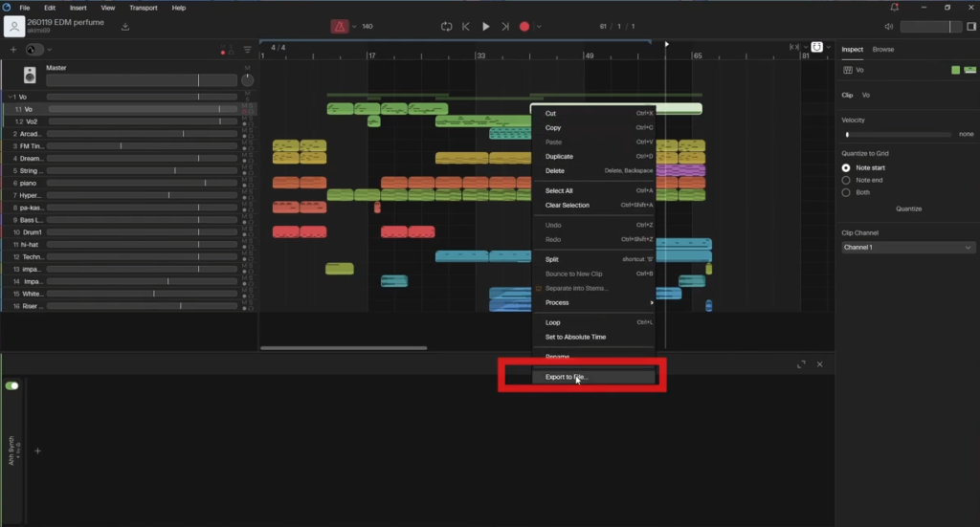
Task: Toggle the loop playback icon
Action: point(446,27)
